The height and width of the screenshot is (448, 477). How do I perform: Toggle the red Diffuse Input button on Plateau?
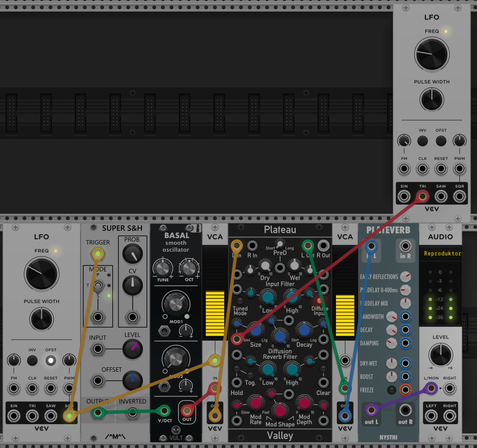pos(319,301)
